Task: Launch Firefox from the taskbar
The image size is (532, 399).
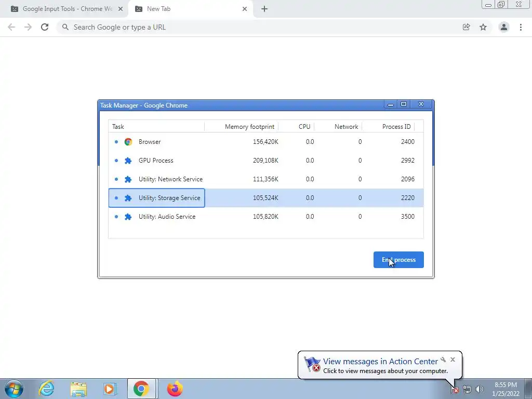Action: click(x=175, y=389)
